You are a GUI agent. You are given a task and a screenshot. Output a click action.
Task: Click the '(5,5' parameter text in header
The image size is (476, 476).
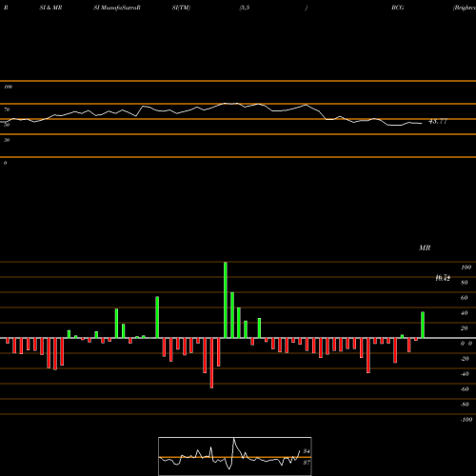coord(245,8)
